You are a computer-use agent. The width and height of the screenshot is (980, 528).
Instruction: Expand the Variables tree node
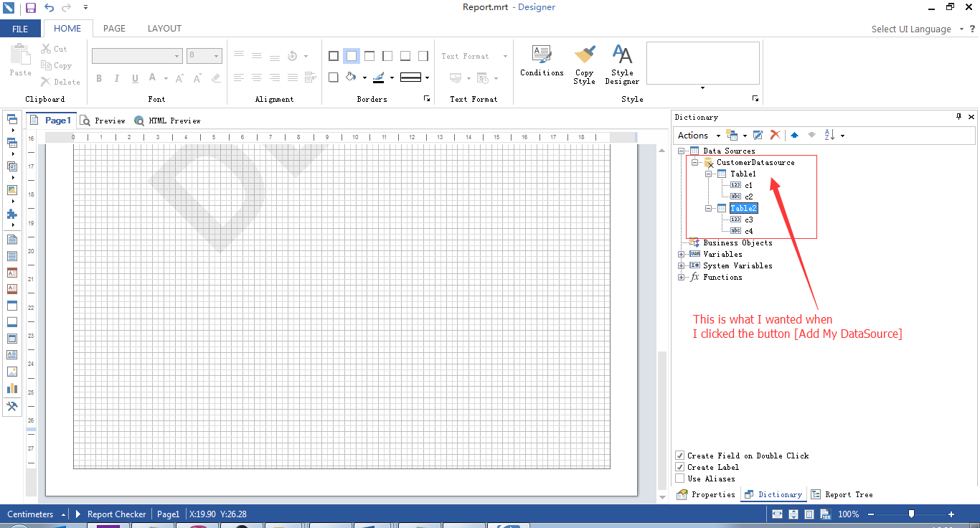[682, 254]
